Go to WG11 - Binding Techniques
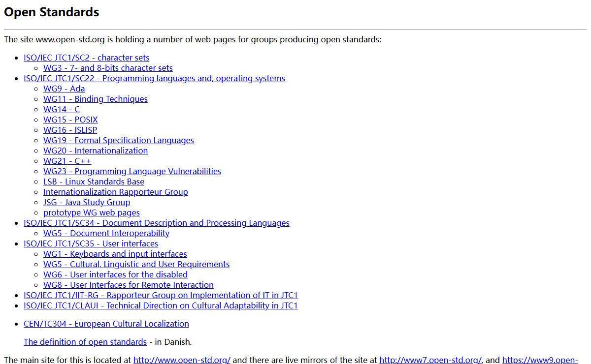This screenshot has width=591, height=364. pyautogui.click(x=96, y=99)
